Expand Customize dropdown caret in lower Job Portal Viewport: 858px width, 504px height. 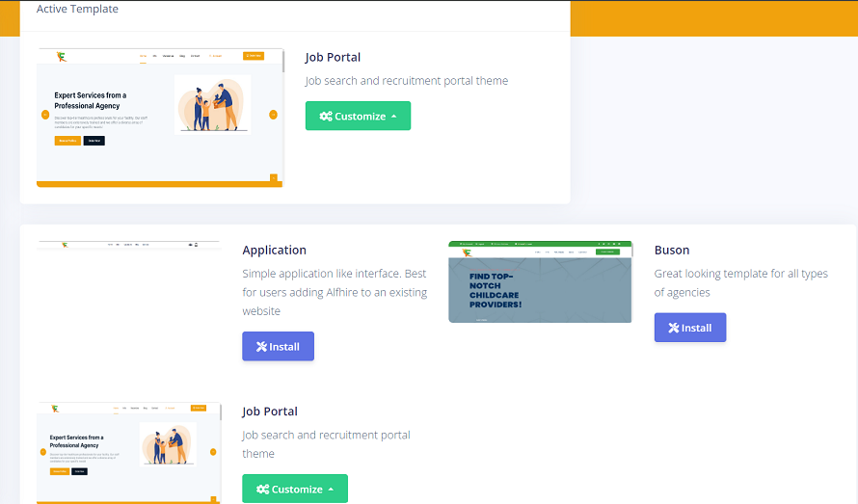point(332,490)
